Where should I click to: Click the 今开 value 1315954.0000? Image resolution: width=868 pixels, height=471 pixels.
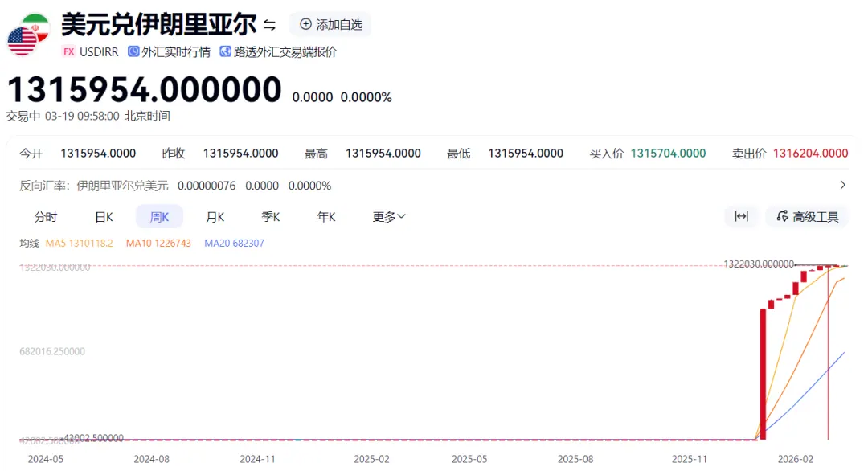[98, 154]
